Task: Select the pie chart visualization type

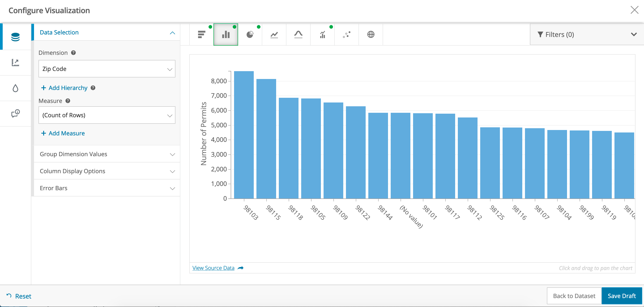Action: point(250,34)
